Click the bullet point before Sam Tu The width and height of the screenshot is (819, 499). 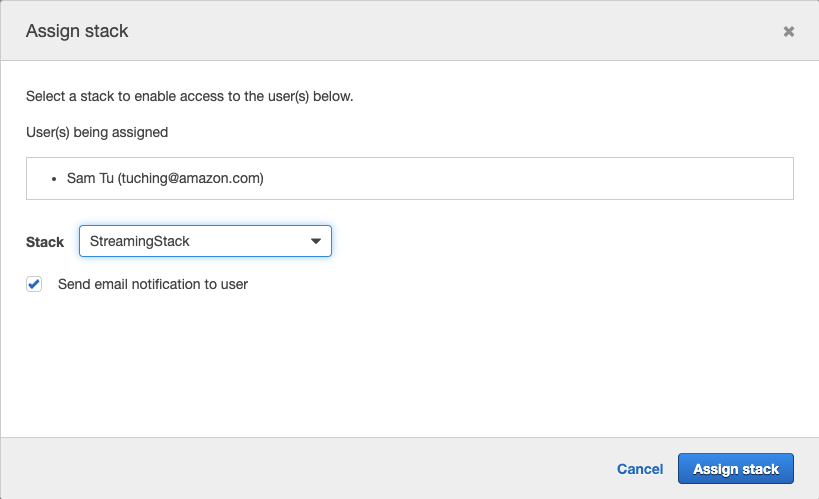[x=53, y=180]
